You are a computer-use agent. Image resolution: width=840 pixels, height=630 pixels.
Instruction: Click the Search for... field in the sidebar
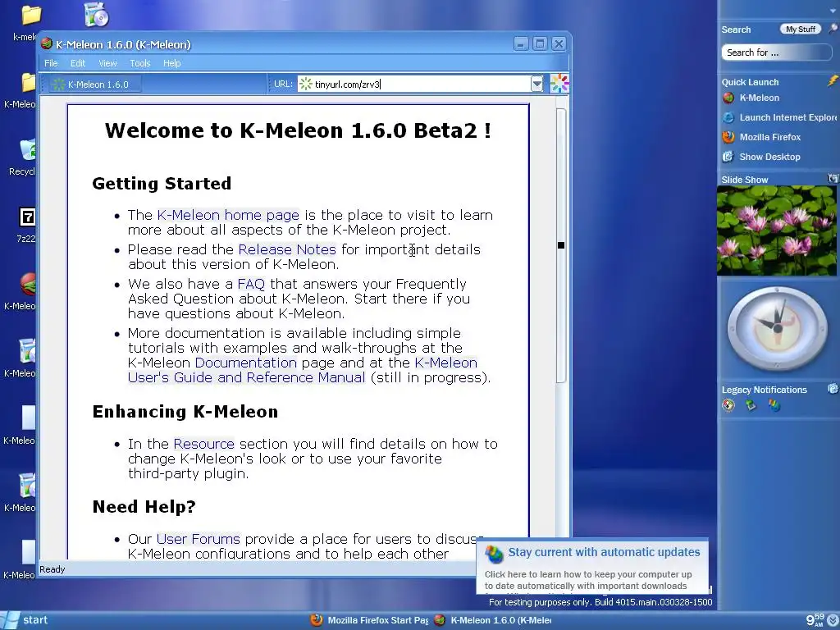pos(776,52)
